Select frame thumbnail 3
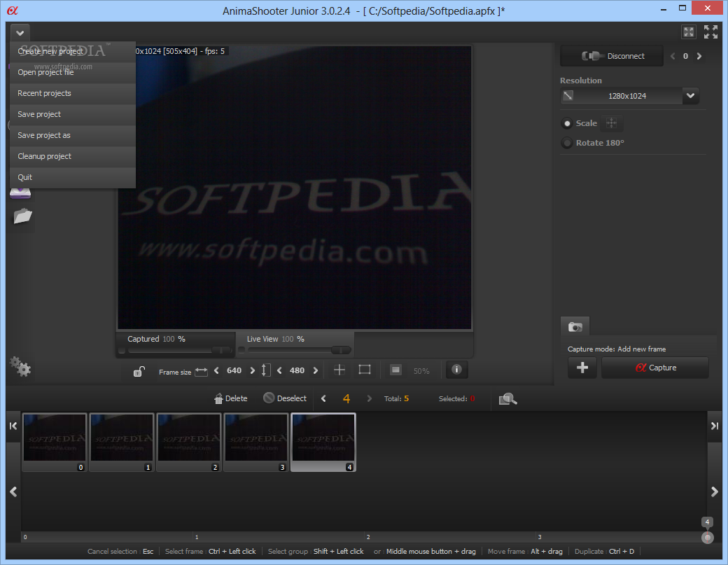728x565 pixels. (255, 442)
